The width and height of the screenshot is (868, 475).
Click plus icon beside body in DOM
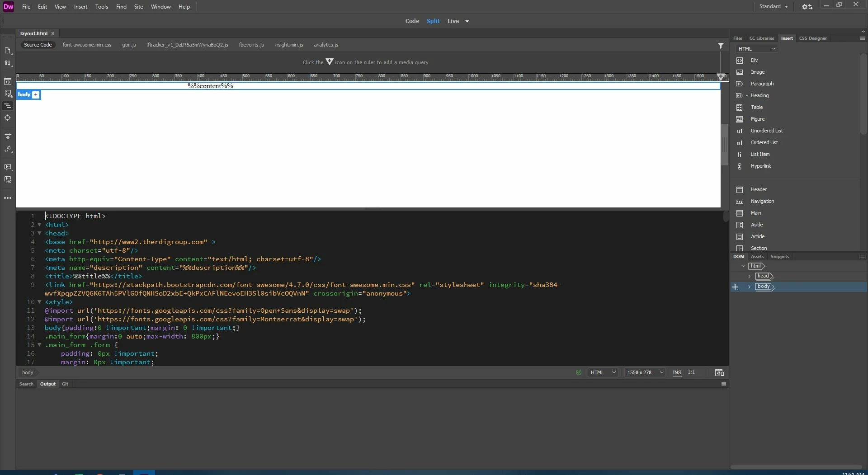736,287
